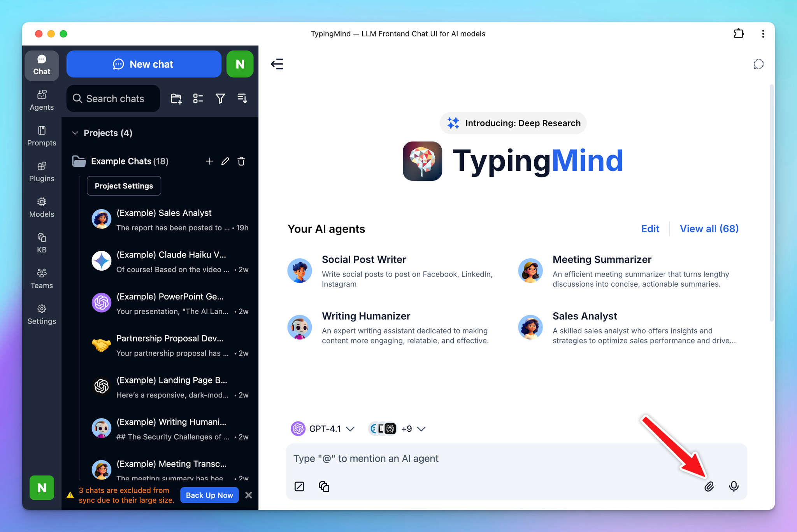Expand the +9 plugins dropdown
The width and height of the screenshot is (797, 532).
tap(398, 429)
